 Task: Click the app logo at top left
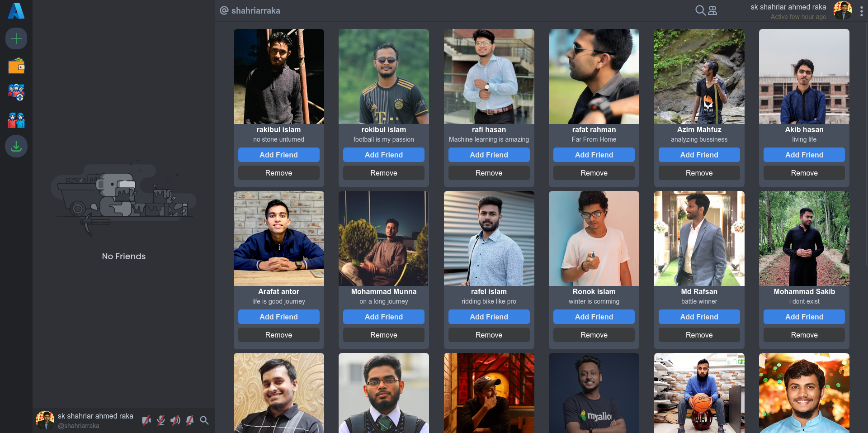click(x=16, y=11)
